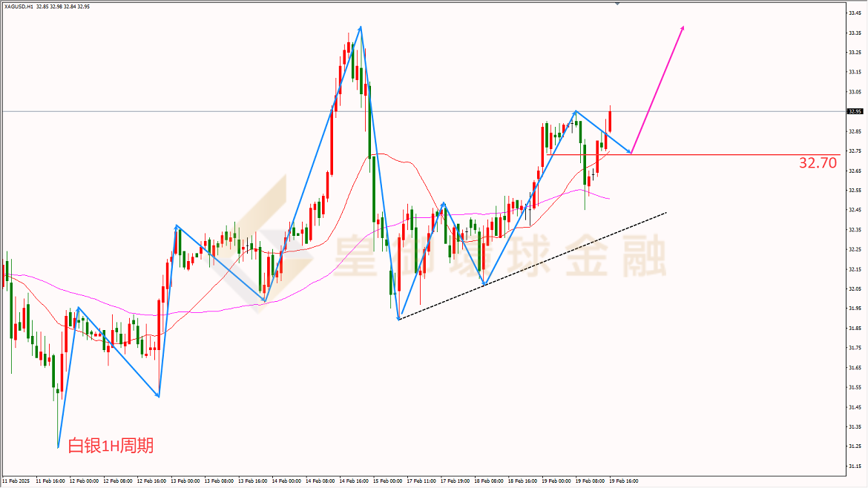This screenshot has height=488, width=868.
Task: Click the 17 Feb 11:00 time label
Action: pyautogui.click(x=421, y=481)
